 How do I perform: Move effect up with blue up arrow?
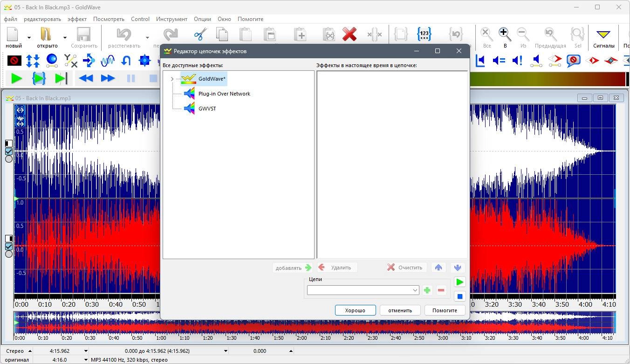(438, 268)
